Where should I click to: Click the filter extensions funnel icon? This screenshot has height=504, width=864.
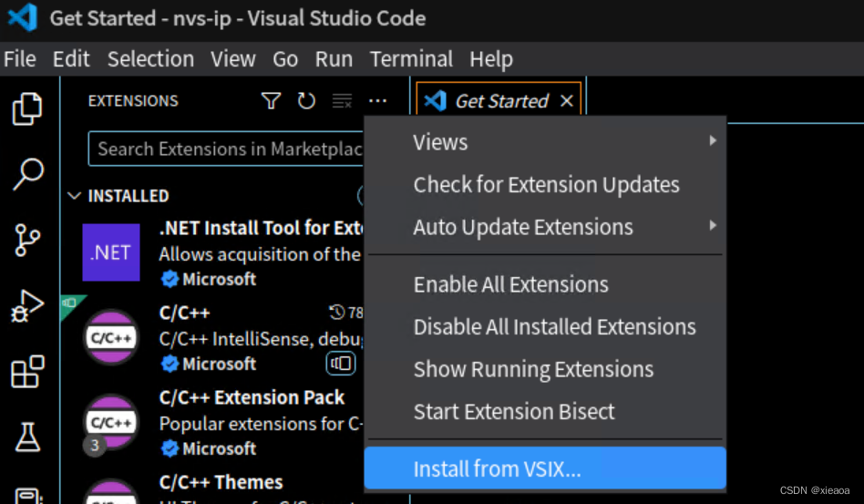[271, 101]
